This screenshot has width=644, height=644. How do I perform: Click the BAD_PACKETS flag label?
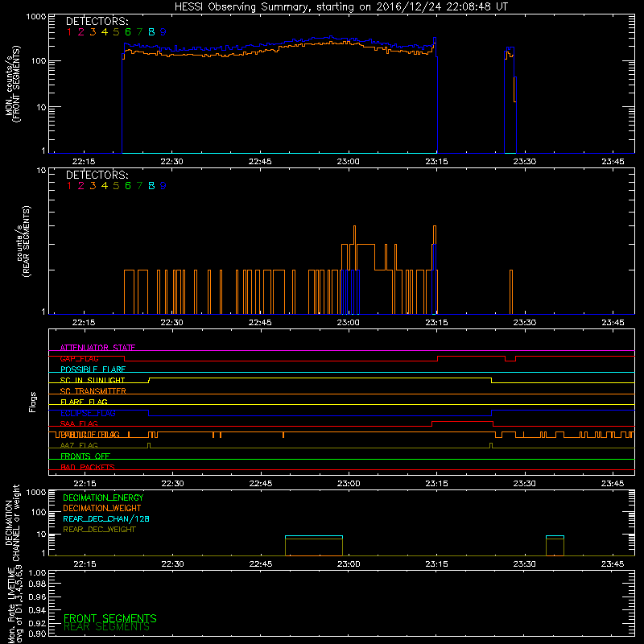point(88,467)
